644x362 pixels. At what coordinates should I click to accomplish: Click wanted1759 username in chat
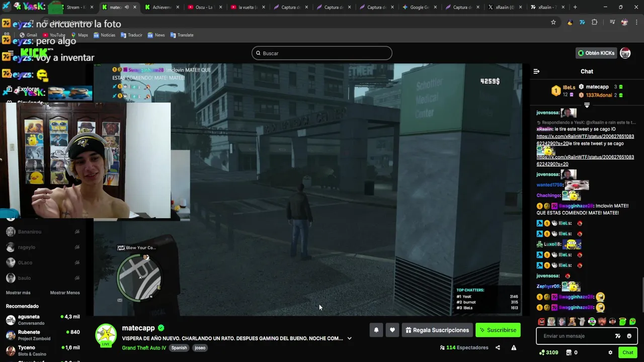(x=549, y=185)
